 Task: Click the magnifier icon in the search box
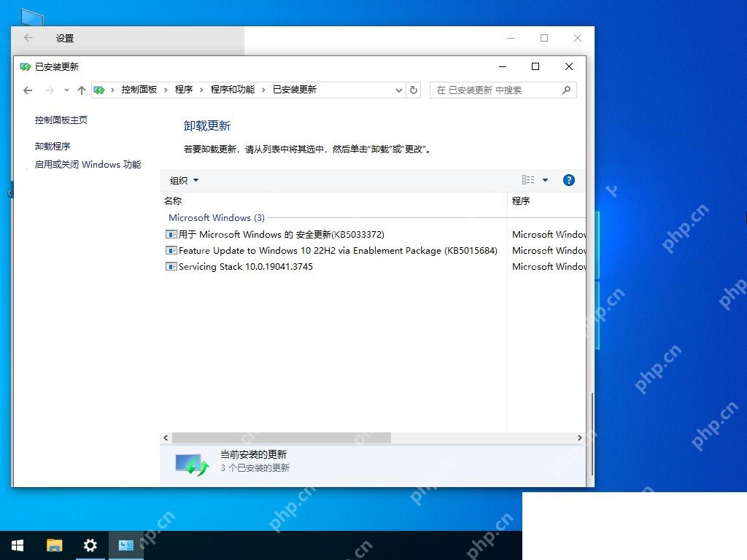pos(566,90)
